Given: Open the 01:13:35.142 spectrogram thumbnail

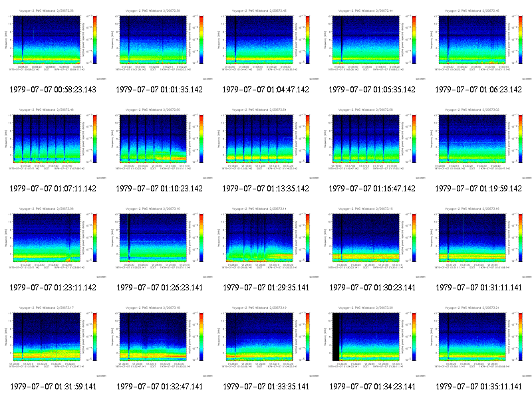Looking at the screenshot, I should (x=266, y=142).
